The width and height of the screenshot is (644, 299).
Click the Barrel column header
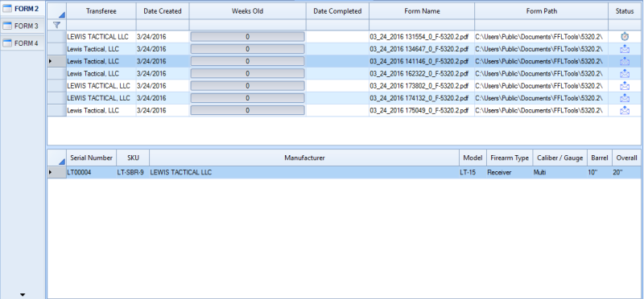pyautogui.click(x=600, y=158)
